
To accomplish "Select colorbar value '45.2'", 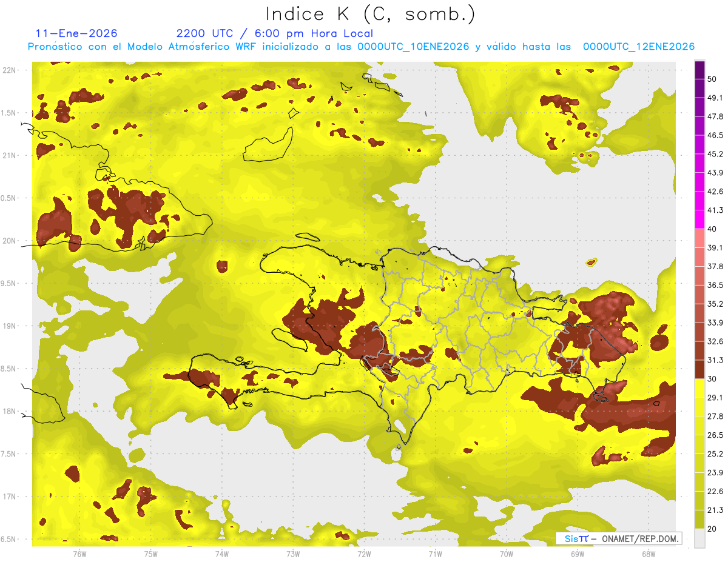I will click(x=715, y=153).
